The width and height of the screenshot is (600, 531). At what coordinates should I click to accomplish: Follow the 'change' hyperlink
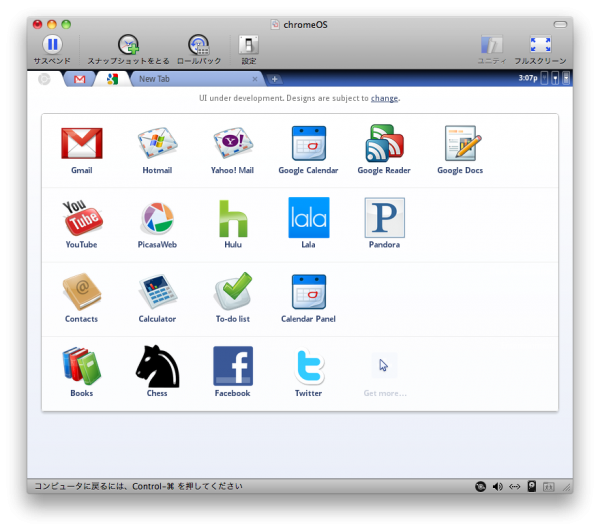coord(384,98)
